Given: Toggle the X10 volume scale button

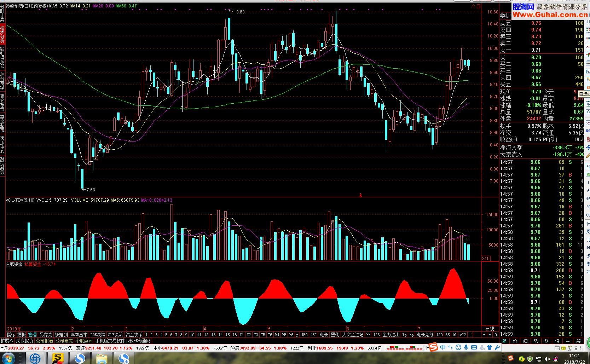Looking at the screenshot, I should (486, 258).
